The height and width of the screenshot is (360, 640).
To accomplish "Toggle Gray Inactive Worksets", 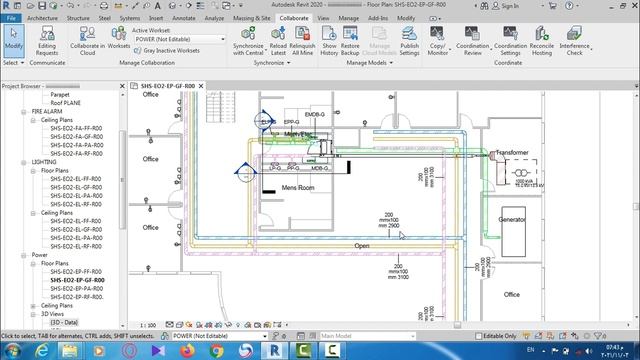I will point(167,51).
